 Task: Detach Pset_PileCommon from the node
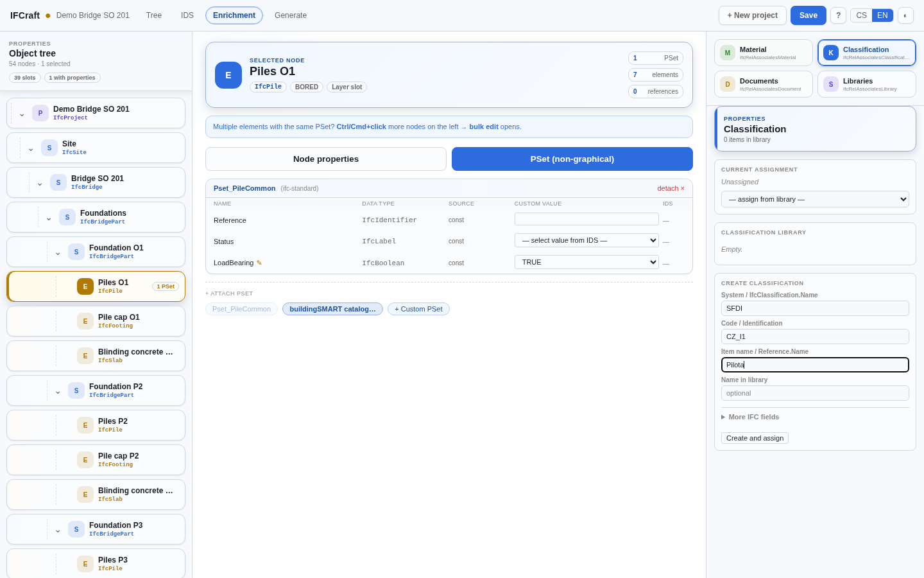tap(671, 188)
